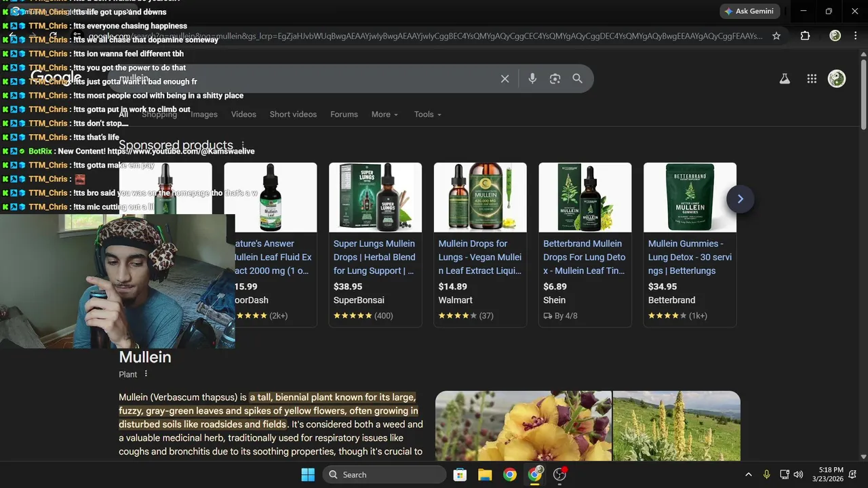Open Google Lens image search
The width and height of the screenshot is (868, 488).
point(555,79)
